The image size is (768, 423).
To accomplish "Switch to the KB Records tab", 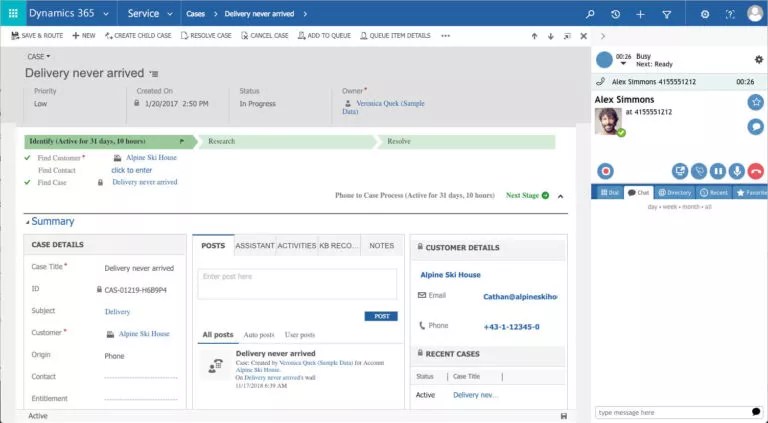I will 339,246.
